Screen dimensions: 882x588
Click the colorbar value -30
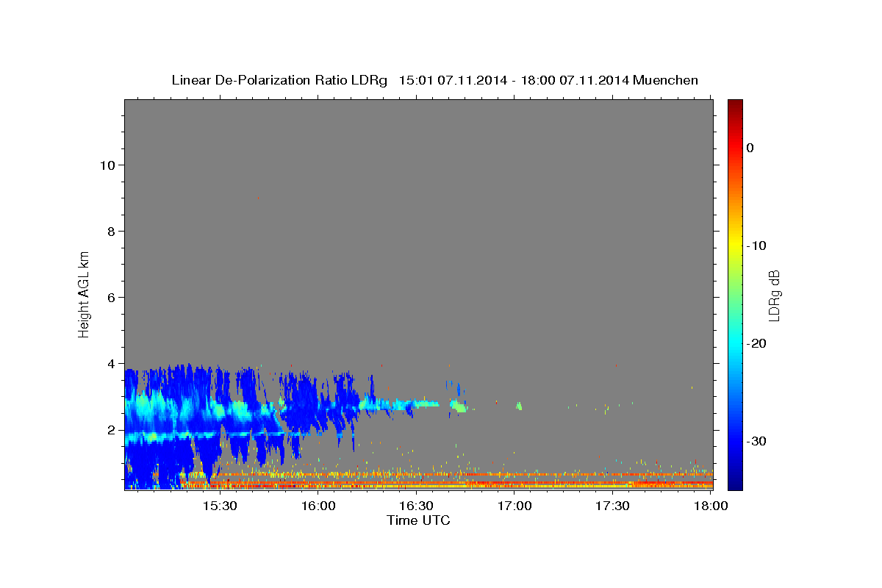757,441
